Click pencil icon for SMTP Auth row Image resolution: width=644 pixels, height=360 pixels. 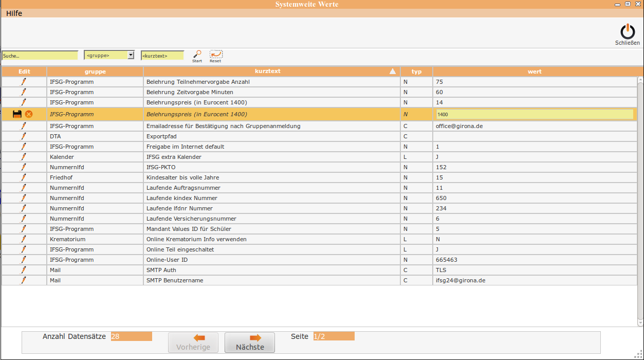[x=23, y=270]
